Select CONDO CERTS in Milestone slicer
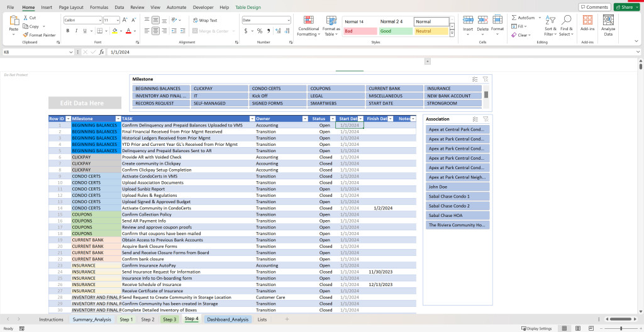This screenshot has width=644, height=332. coord(277,88)
